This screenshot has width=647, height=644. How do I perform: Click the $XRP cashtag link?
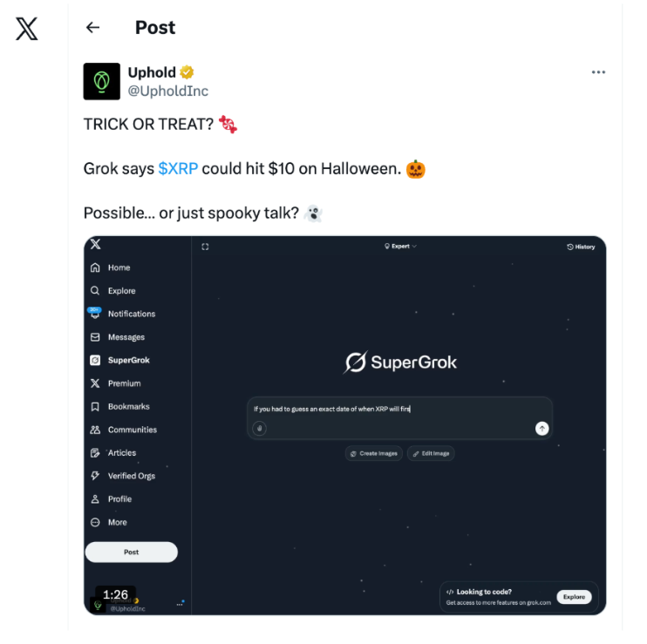click(178, 169)
